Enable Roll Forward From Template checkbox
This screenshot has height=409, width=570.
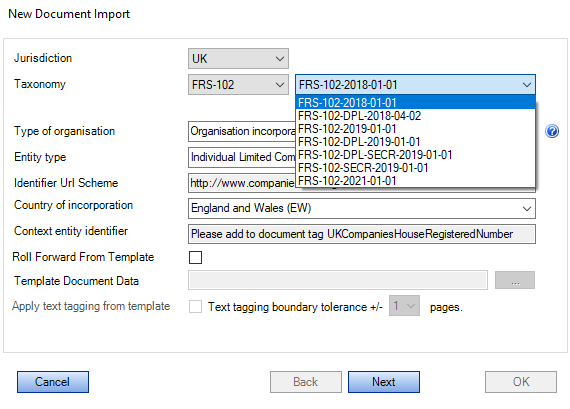pyautogui.click(x=196, y=257)
